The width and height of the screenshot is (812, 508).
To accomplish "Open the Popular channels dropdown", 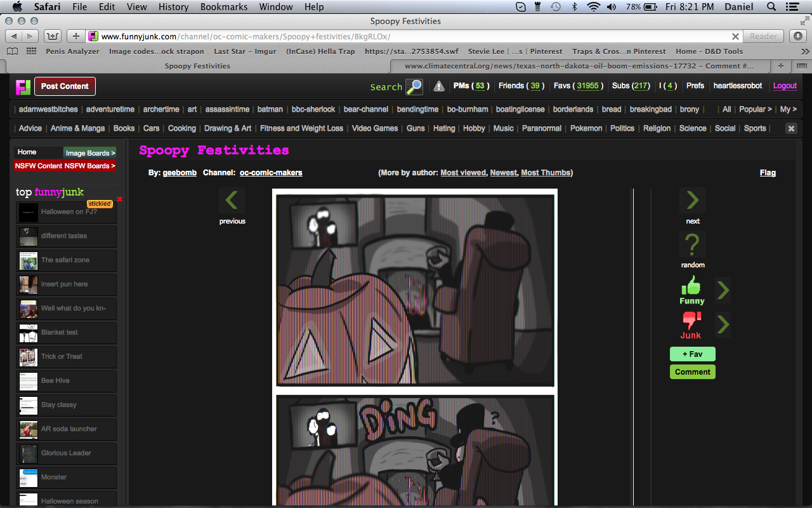I will (x=755, y=109).
